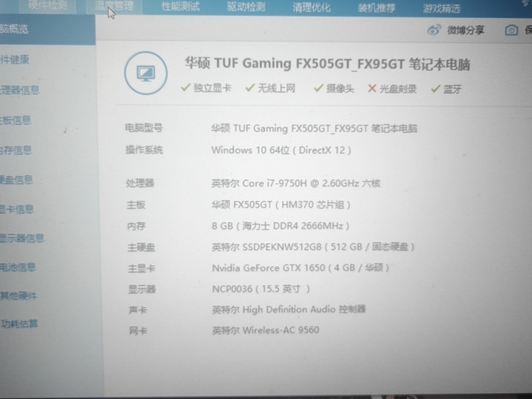Click the 无线上网 feature label
This screenshot has height=399, width=532.
point(276,88)
